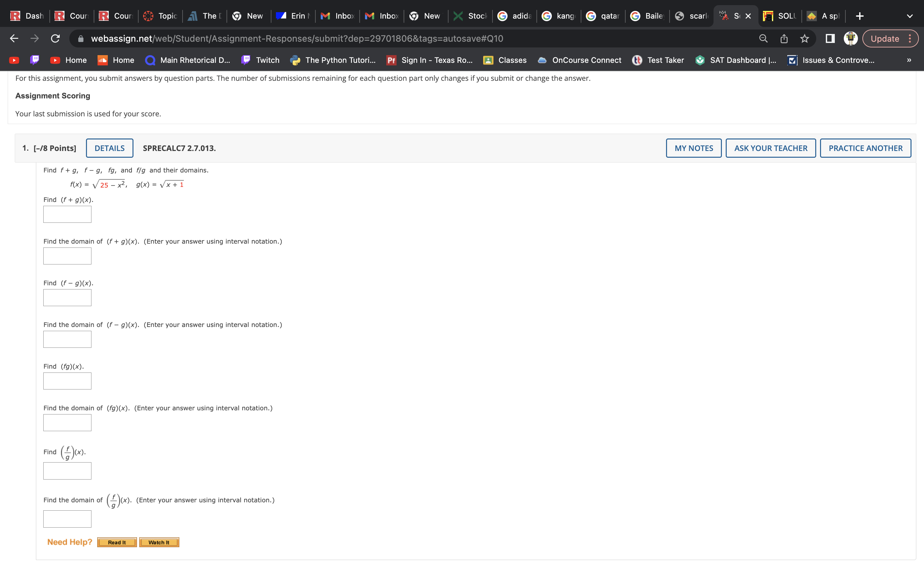Screen dimensions: 924x577
Task: Click the PRACTICE ANOTHER button
Action: click(865, 148)
